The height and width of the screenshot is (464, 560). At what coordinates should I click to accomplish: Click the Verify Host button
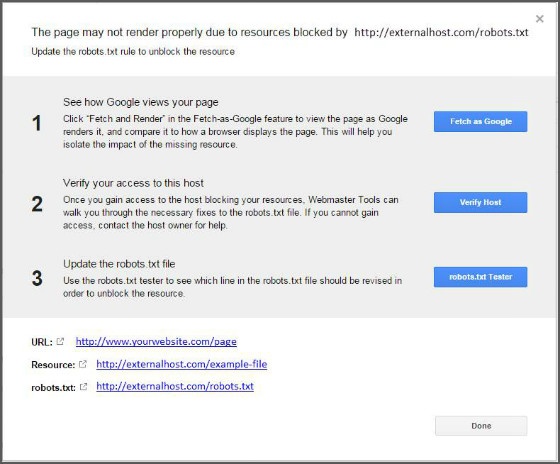tap(480, 203)
